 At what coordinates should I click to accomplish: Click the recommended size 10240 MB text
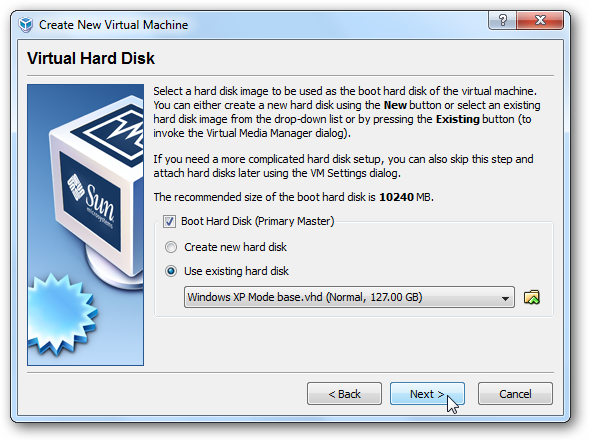tap(293, 197)
